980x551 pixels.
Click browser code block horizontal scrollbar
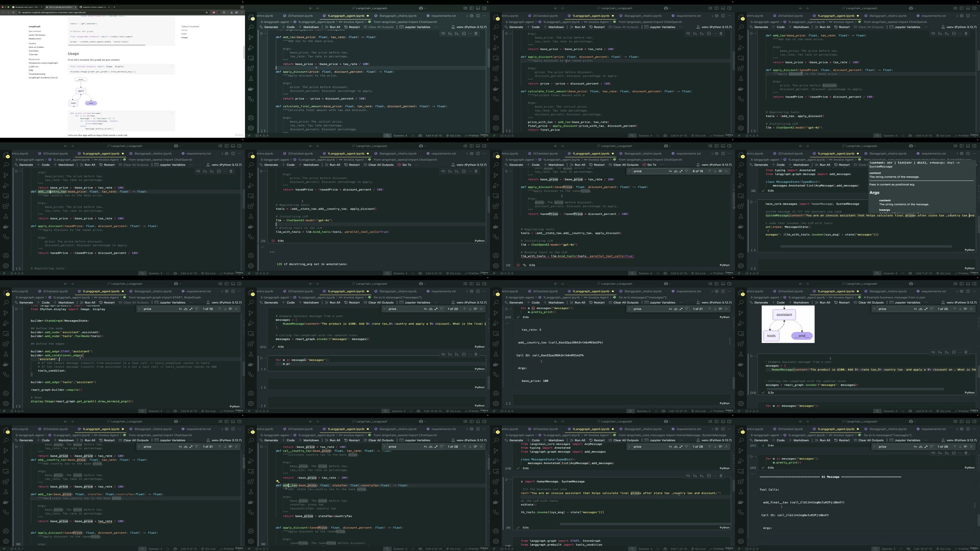tap(107, 45)
